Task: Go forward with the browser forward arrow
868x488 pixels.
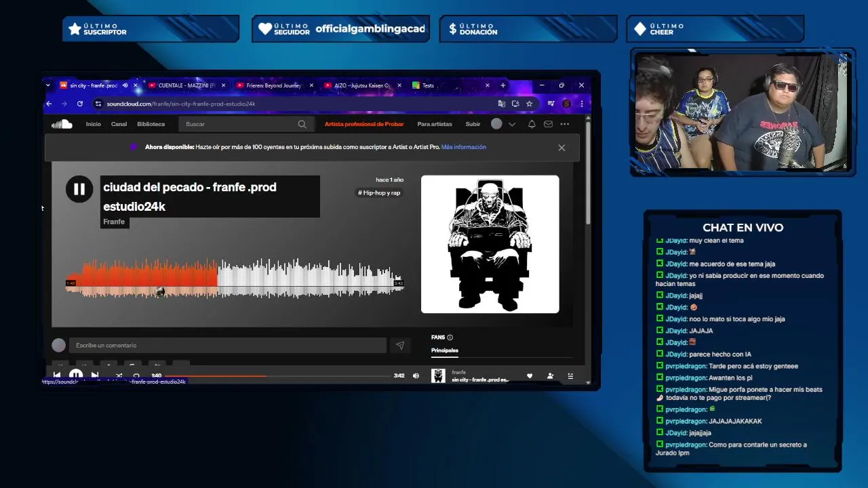Action: 64,104
